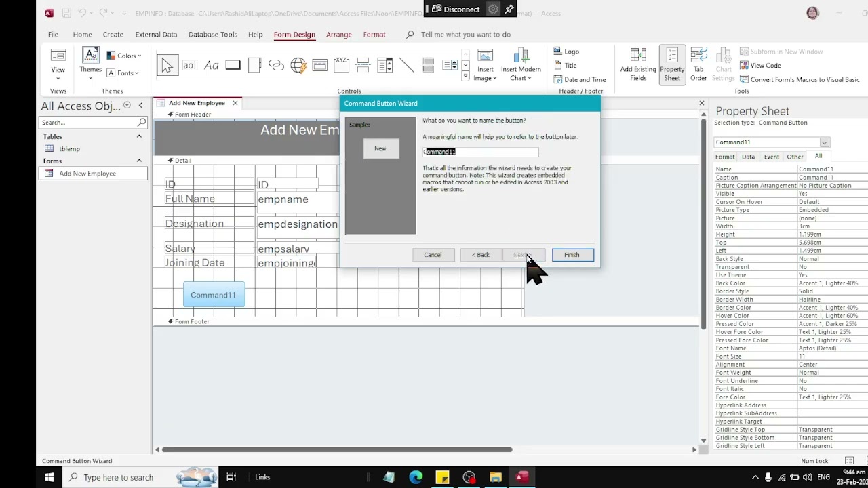Choose the Option Group (XYZ) control

pos(341,65)
